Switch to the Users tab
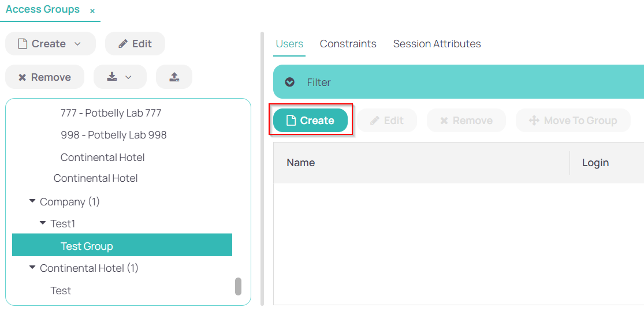 (289, 44)
